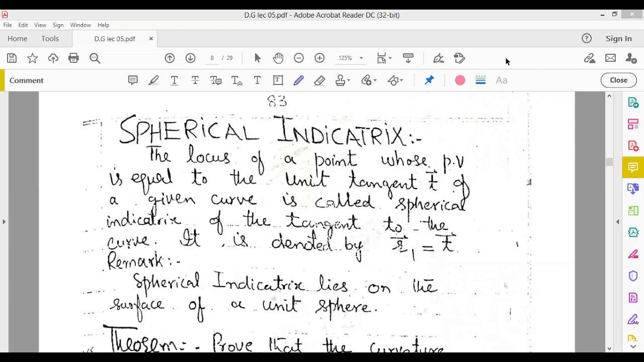
Task: Open the Sign menu
Action: pyautogui.click(x=58, y=25)
